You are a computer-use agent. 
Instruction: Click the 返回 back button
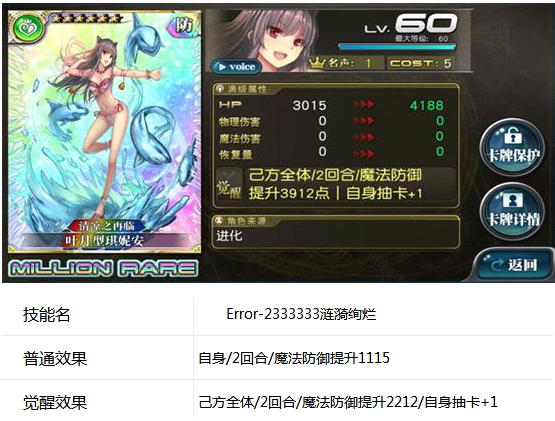click(514, 264)
